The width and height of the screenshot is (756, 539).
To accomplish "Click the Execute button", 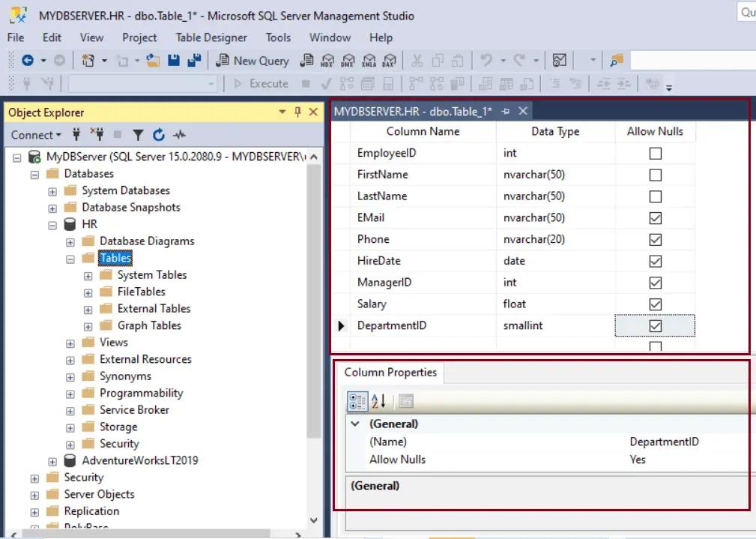I will pos(261,83).
